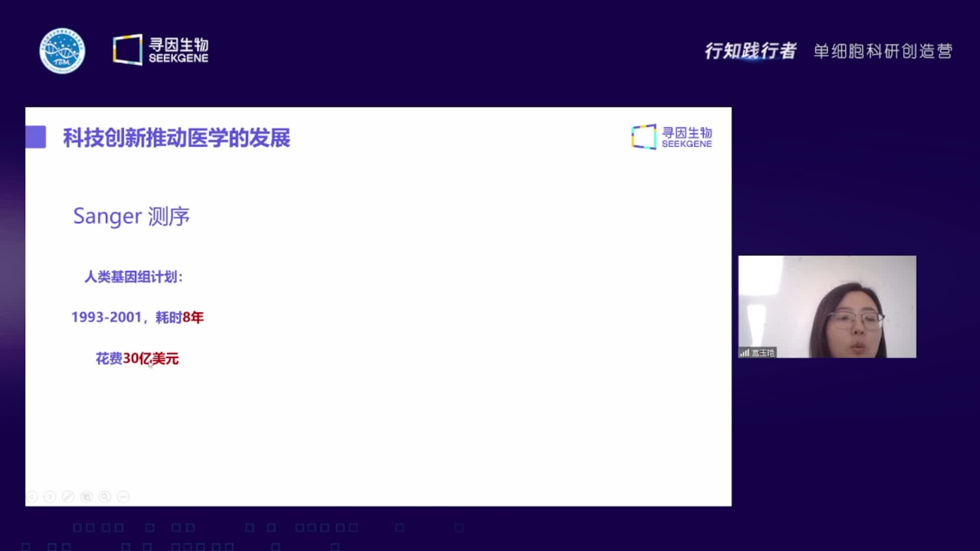Click the SEEKGENE logo on the slide
The width and height of the screenshot is (980, 551).
672,137
